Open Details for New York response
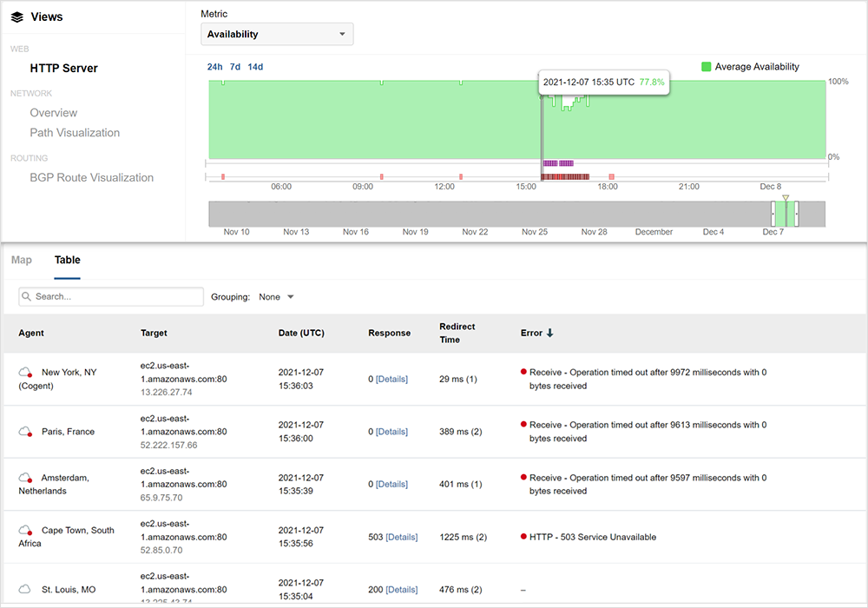The width and height of the screenshot is (868, 608). click(x=391, y=380)
